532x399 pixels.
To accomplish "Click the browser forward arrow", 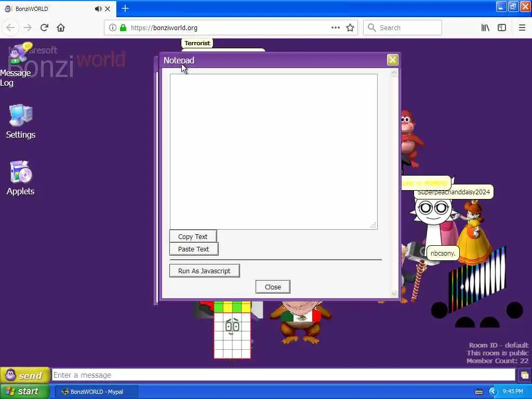I will click(x=28, y=28).
